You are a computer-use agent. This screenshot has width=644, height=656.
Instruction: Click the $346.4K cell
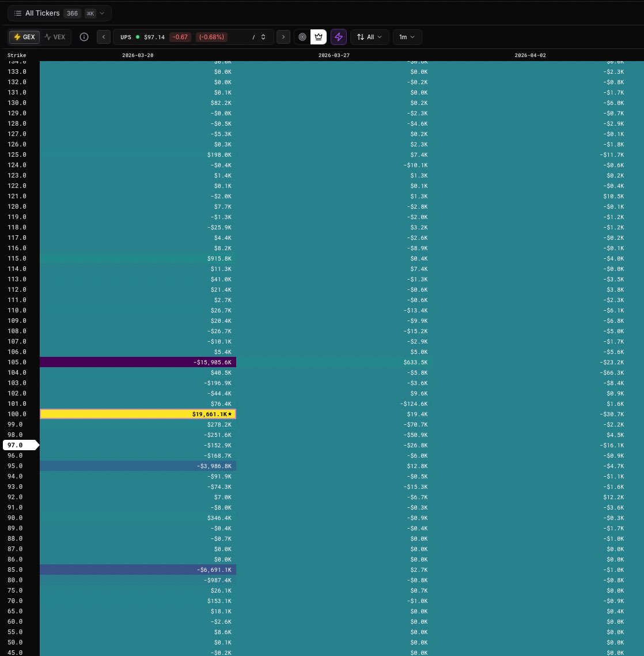[x=138, y=518]
